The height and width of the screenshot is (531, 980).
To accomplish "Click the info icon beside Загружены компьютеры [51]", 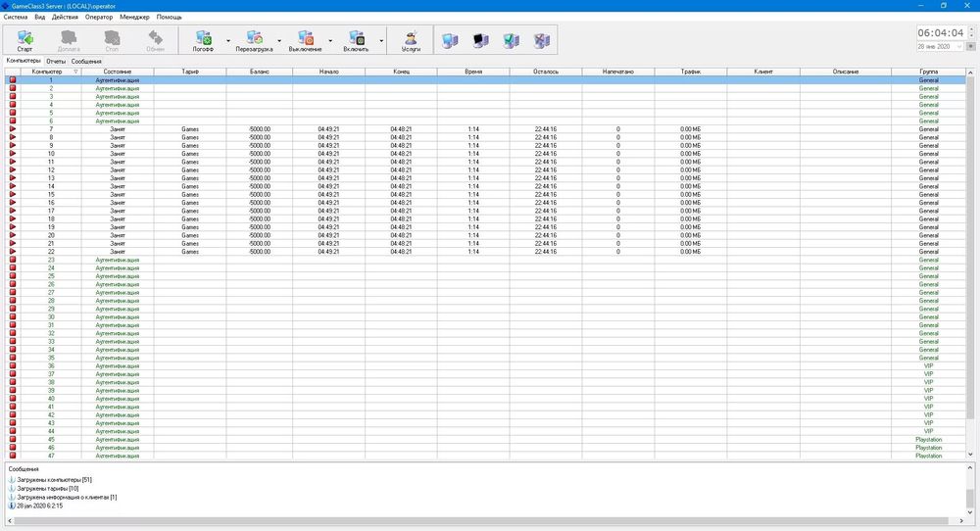I will coord(12,480).
